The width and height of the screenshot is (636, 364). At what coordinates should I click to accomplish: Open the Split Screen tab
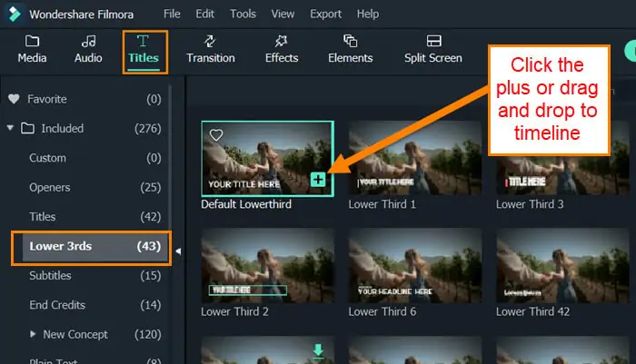point(432,49)
